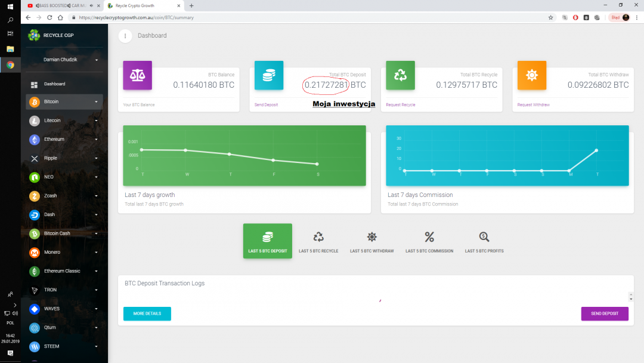Viewport: 644px width, 363px height.
Task: Open Chrome from the Windows taskbar
Action: click(x=10, y=65)
